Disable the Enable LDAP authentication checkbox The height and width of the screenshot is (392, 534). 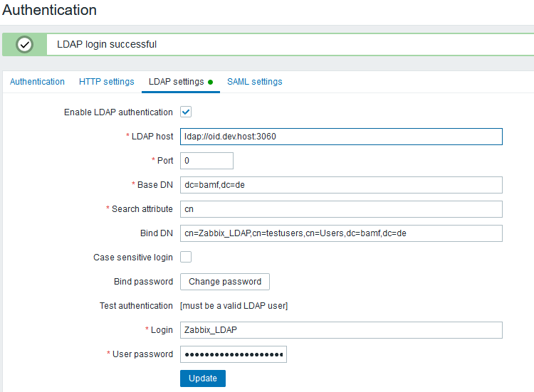[x=186, y=112]
